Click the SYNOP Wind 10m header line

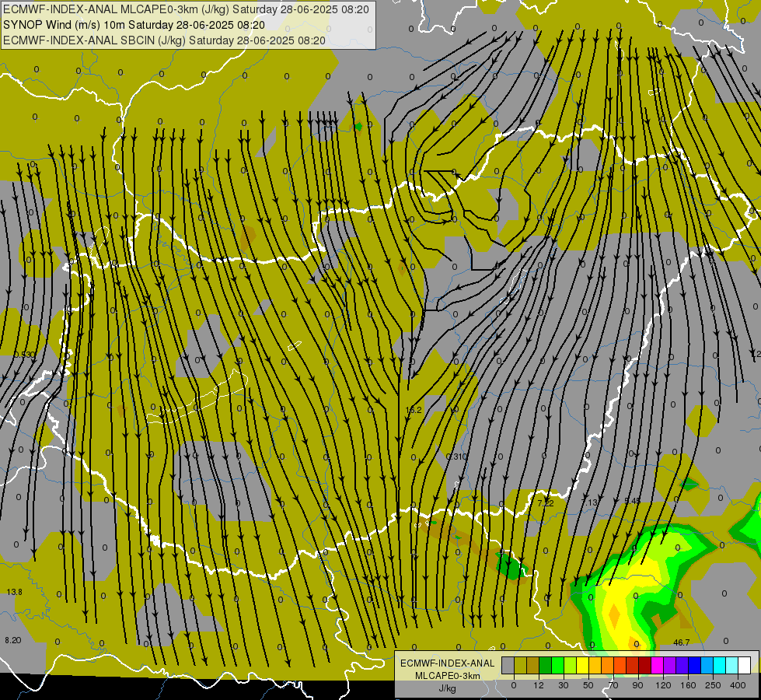(134, 25)
